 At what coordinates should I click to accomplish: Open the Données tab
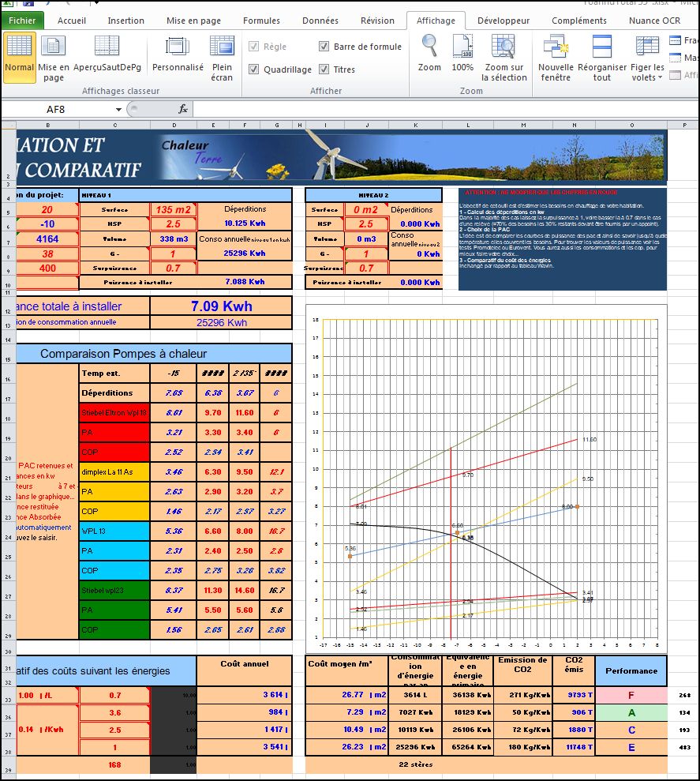coord(320,21)
